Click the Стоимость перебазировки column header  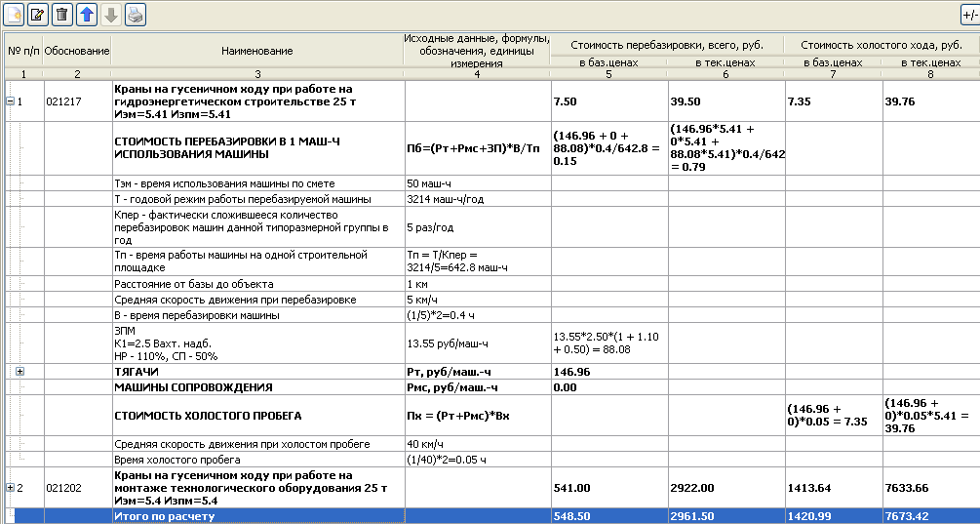coord(667,45)
